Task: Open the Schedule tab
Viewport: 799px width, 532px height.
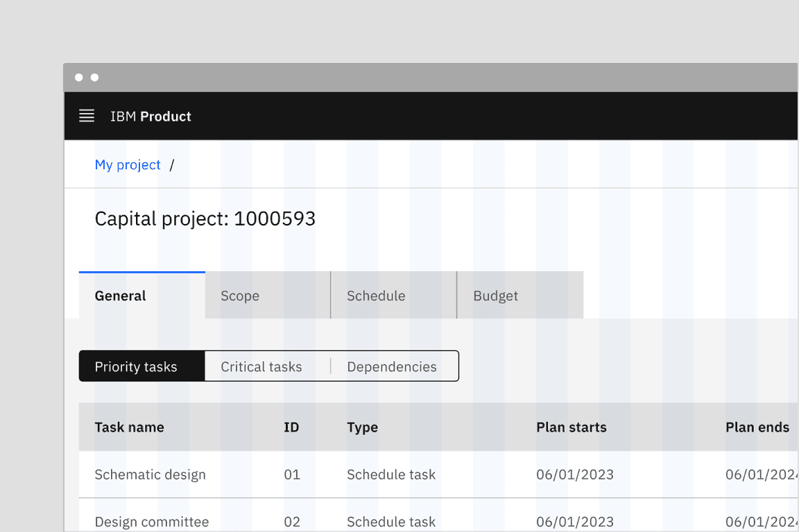Action: (394, 295)
